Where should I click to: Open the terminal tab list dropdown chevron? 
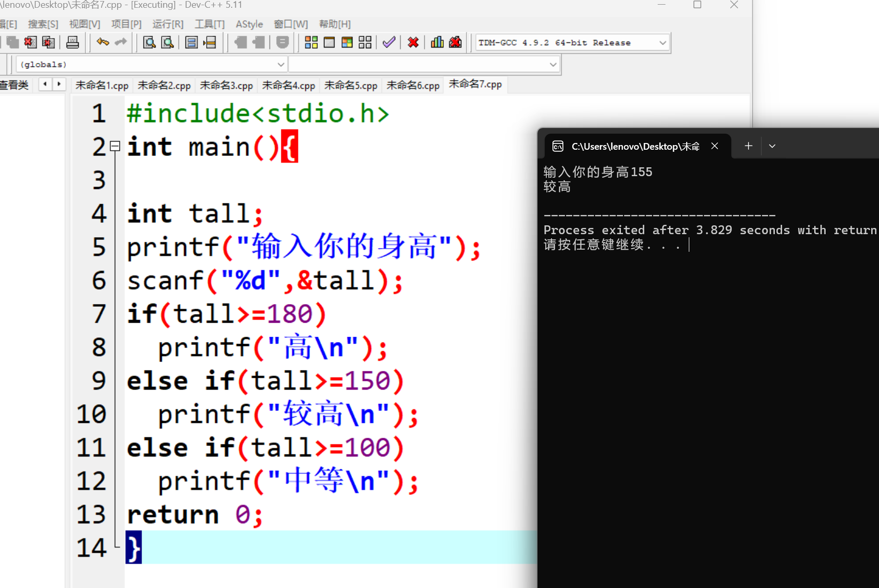click(772, 146)
